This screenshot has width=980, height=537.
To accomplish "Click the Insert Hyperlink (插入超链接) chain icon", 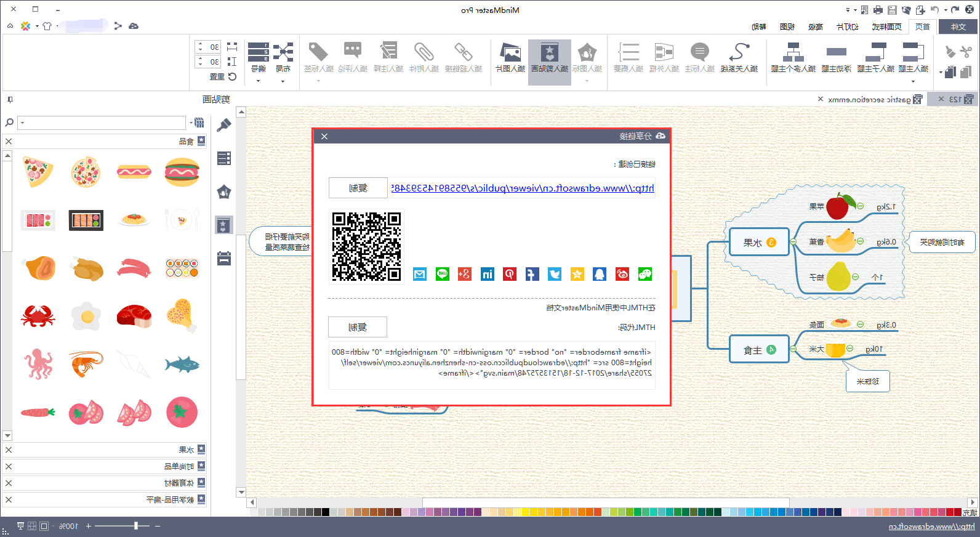I will (x=464, y=52).
